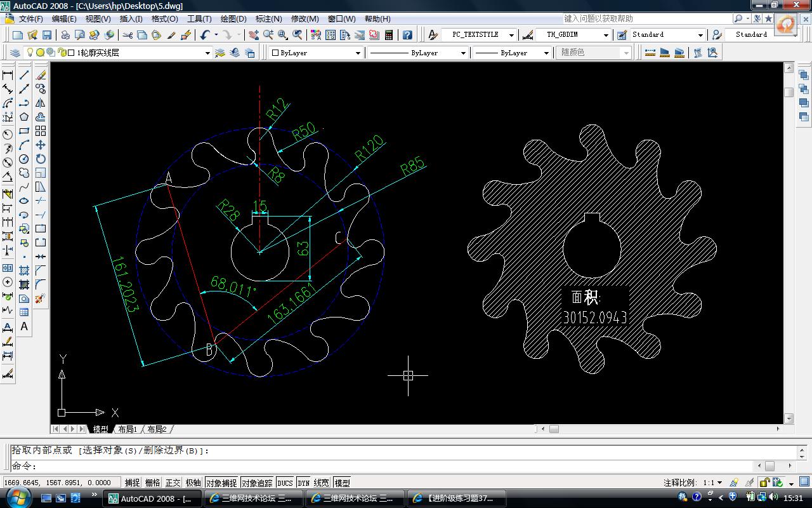
Task: Toggle 对象追踪 object tracking in status bar
Action: [x=257, y=483]
